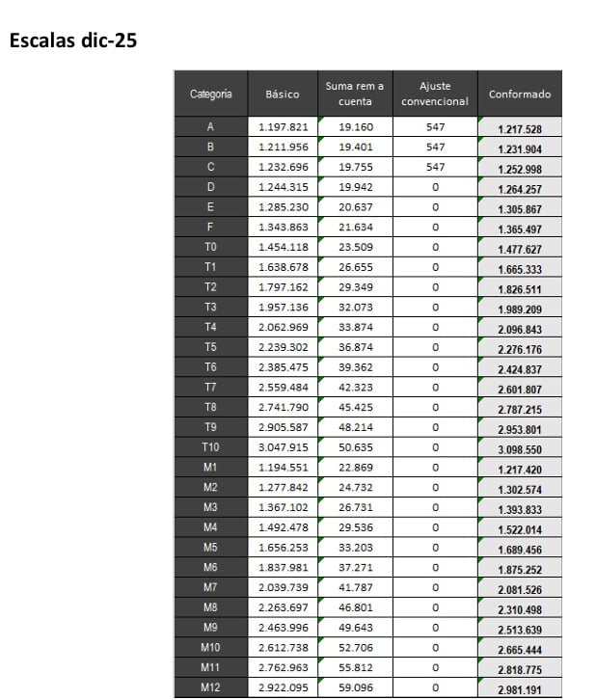Select Básico value 1.656.253 for M5
Screen dimensions: 596x700
pyautogui.click(x=283, y=548)
